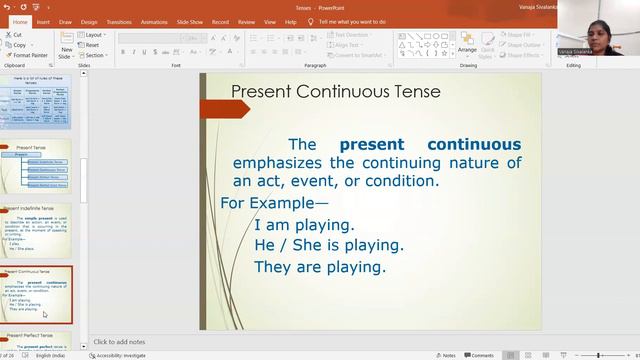
Task: Click the slide panel scroll down arrow
Action: [84, 346]
